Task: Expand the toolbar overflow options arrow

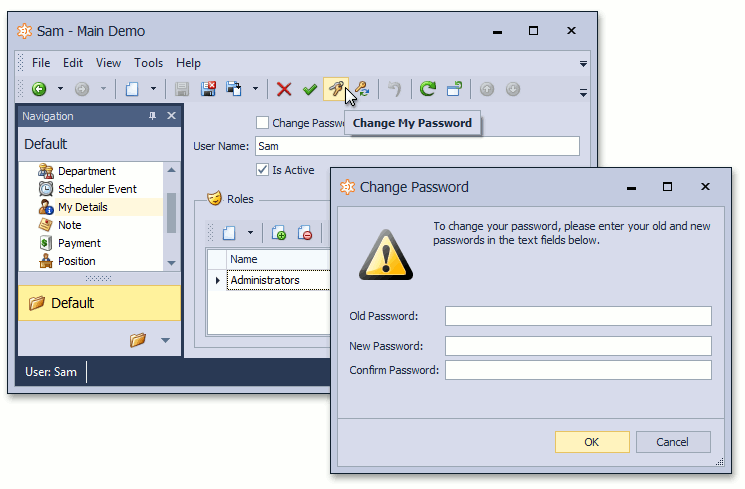Action: pos(583,93)
